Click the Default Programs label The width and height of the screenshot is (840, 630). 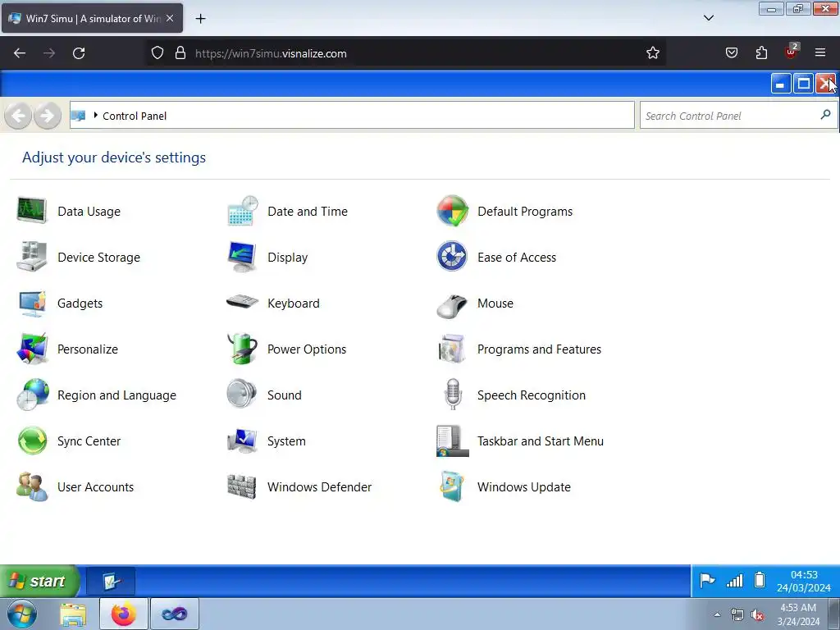click(x=525, y=212)
